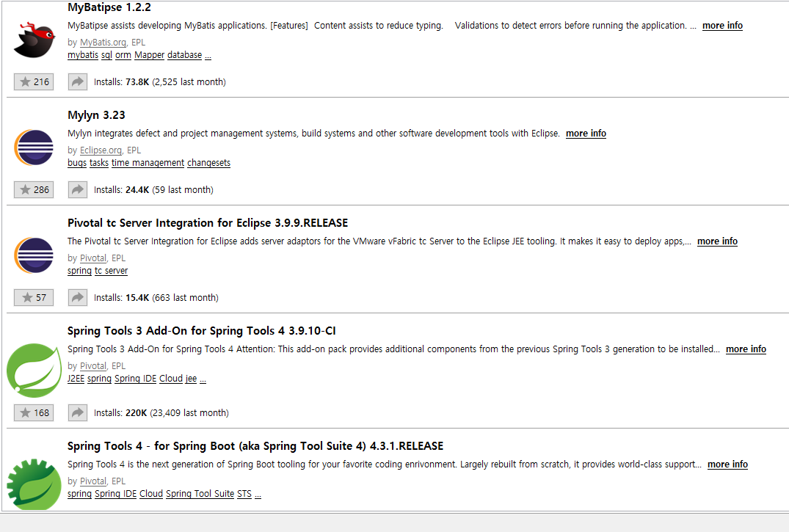This screenshot has width=789, height=532.
Task: Click the MyBatipse ninja bird logo
Action: point(34,40)
